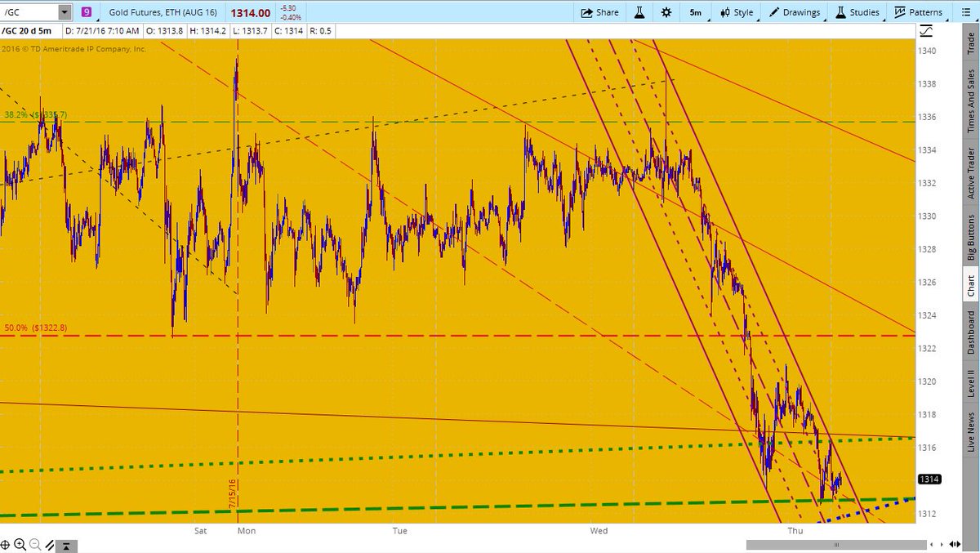Viewport: 980px width, 553px height.
Task: Open the Big Buttons side tab
Action: 970,238
